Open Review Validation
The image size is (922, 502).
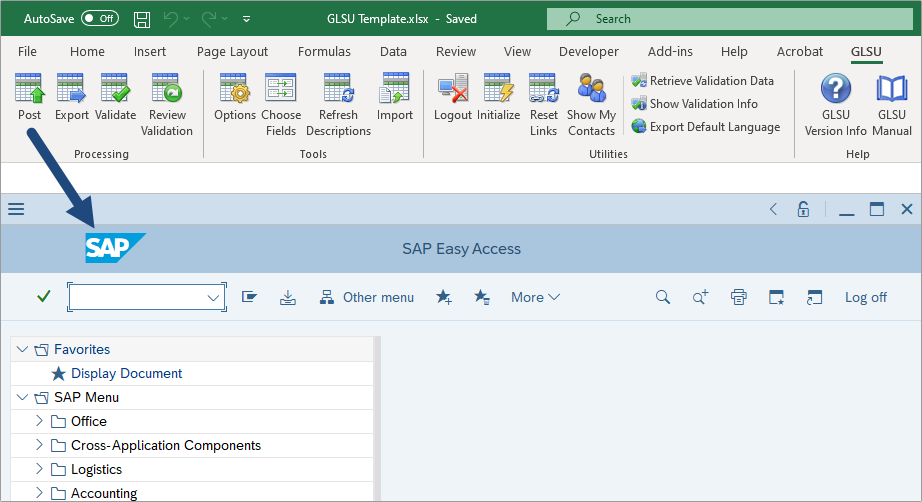167,105
